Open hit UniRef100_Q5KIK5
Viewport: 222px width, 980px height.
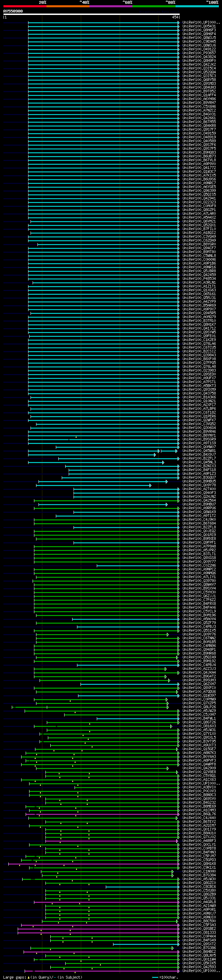click(199, 963)
